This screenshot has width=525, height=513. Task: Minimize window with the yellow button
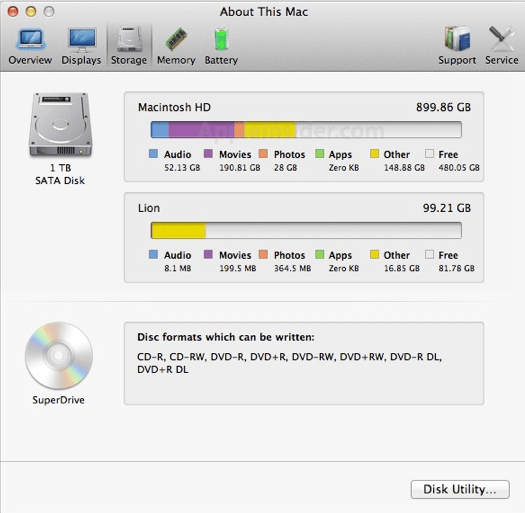(x=31, y=11)
